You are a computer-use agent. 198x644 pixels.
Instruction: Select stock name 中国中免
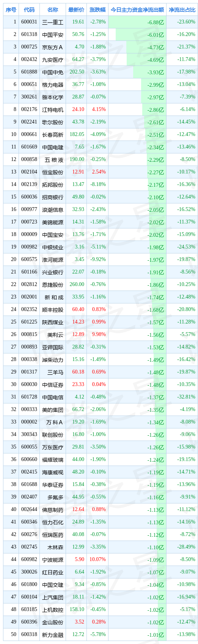pyautogui.click(x=53, y=72)
